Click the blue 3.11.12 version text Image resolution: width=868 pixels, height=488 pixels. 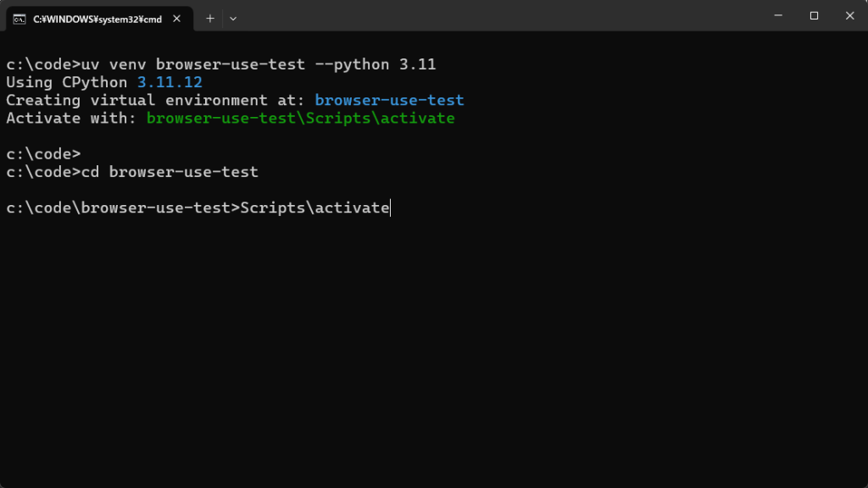170,82
